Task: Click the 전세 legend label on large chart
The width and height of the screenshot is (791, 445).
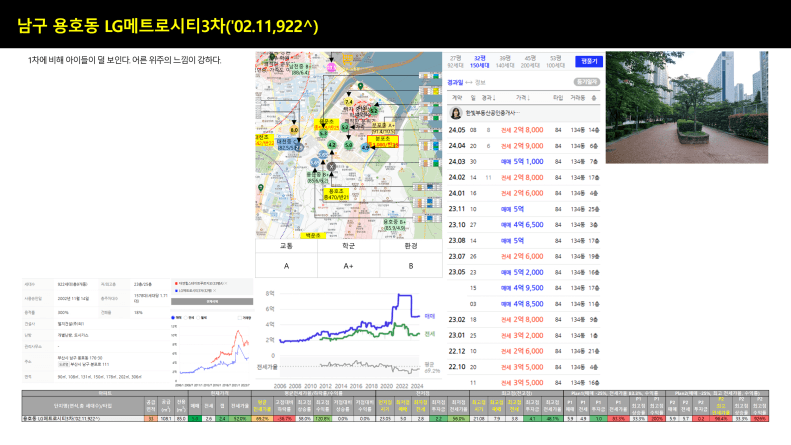Action: pyautogui.click(x=429, y=334)
